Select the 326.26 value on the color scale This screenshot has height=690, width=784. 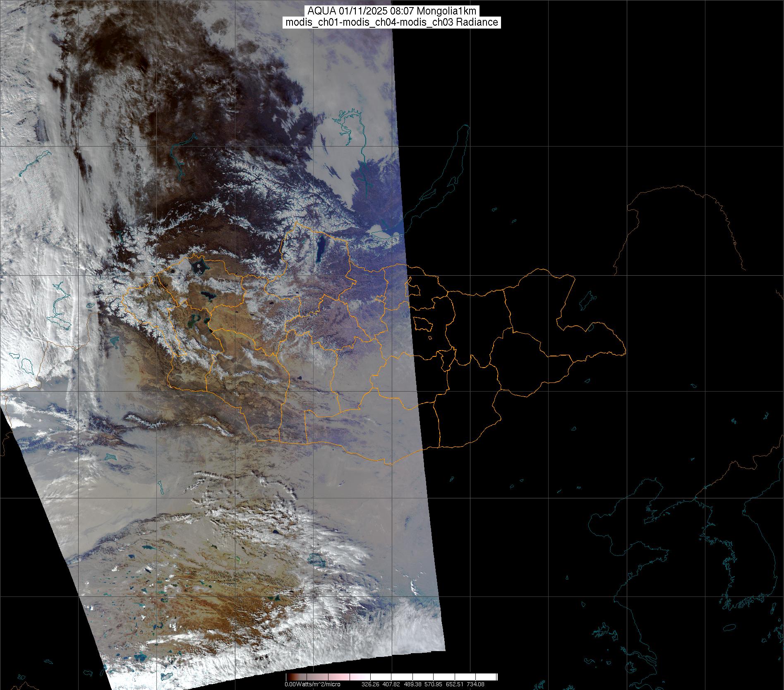[x=370, y=684]
